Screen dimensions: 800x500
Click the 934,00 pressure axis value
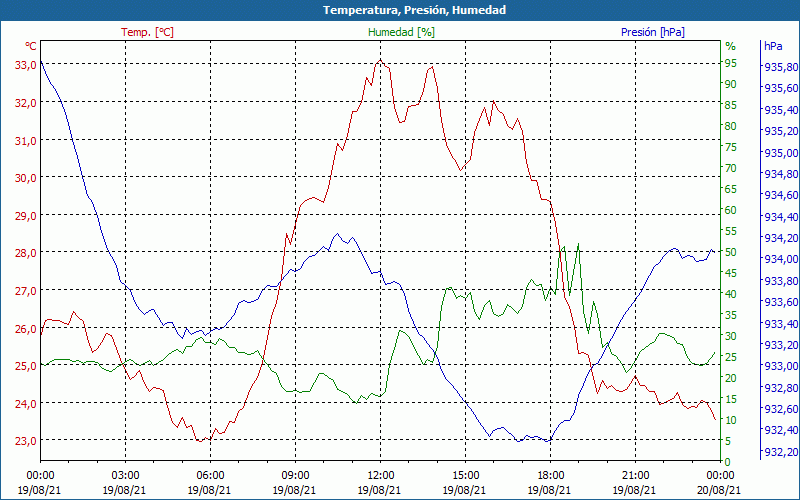click(x=781, y=259)
